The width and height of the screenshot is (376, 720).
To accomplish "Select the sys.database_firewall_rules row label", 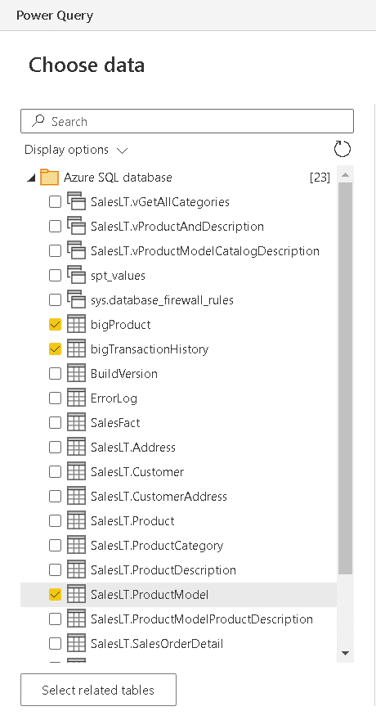I will pyautogui.click(x=162, y=300).
